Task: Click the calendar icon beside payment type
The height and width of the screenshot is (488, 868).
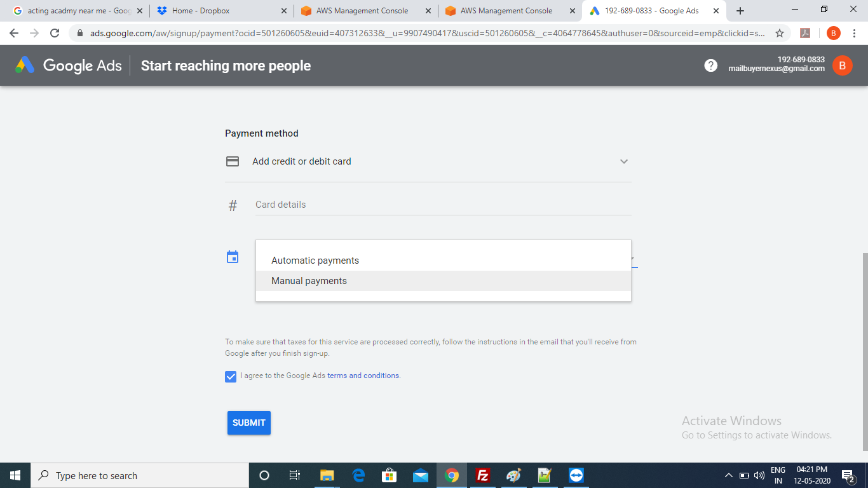Action: click(233, 257)
